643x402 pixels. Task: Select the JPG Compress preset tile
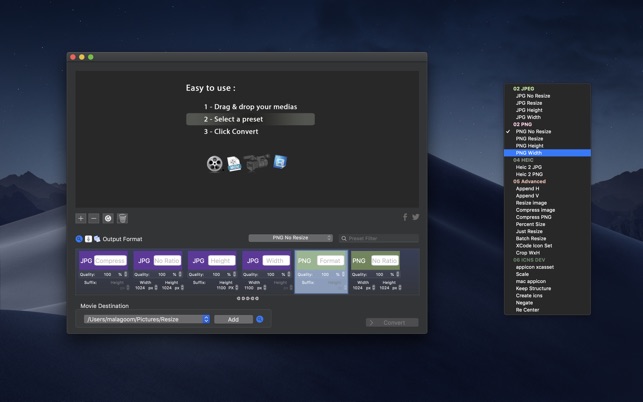(103, 271)
